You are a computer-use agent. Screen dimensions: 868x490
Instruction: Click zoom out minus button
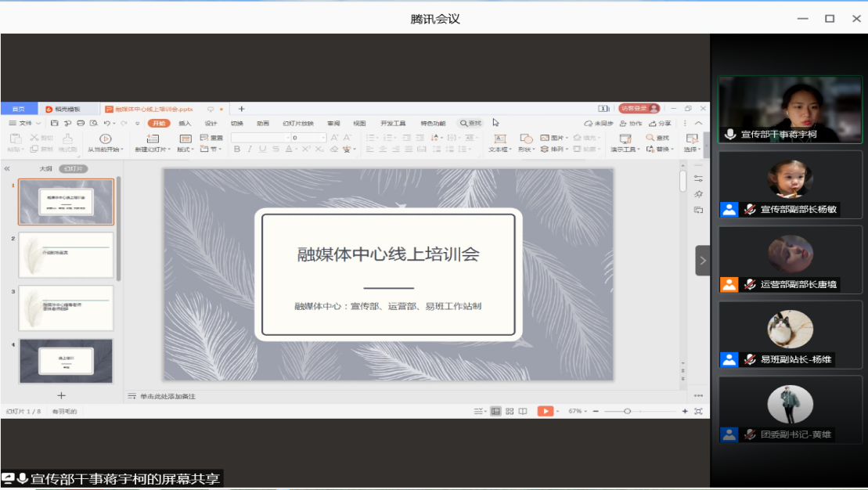coord(596,412)
